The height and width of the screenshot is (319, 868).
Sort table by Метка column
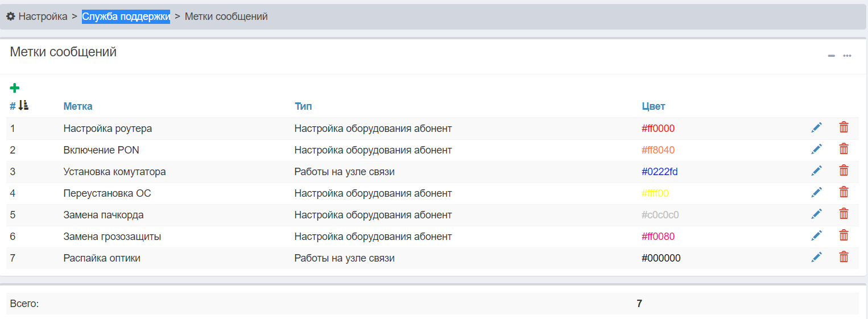(78, 106)
